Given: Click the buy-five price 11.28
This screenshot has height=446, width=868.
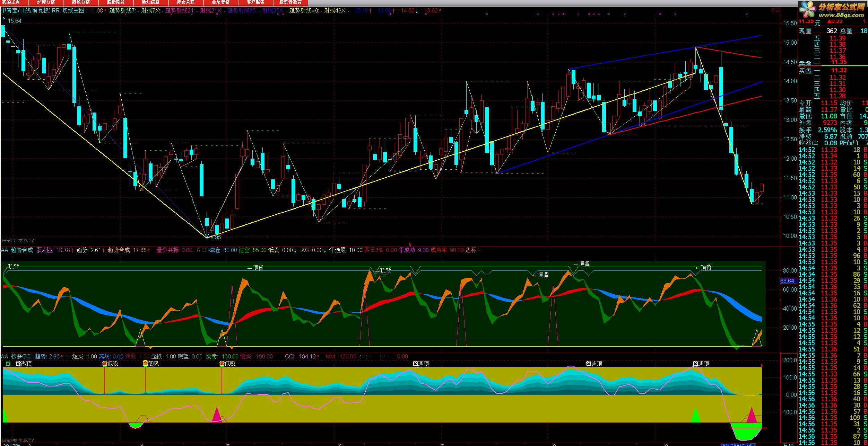Looking at the screenshot, I should (x=838, y=96).
